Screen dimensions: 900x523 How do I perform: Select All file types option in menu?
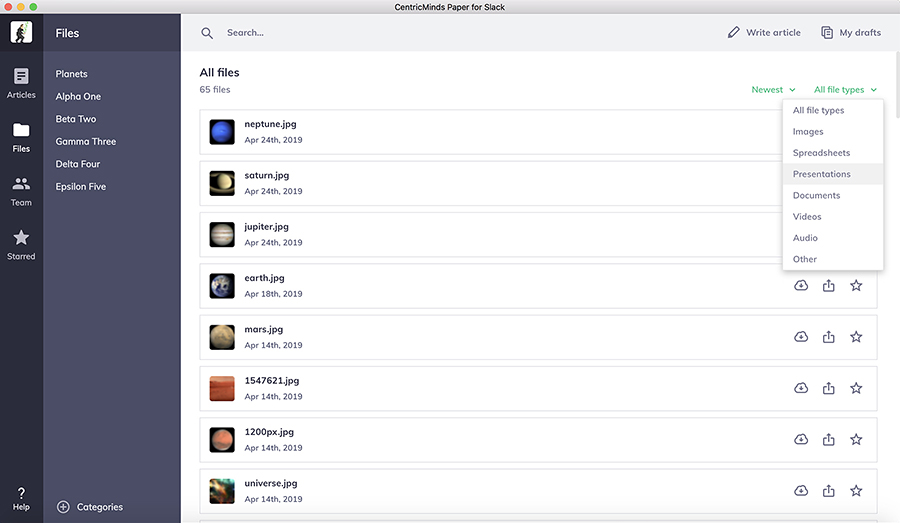(x=832, y=110)
